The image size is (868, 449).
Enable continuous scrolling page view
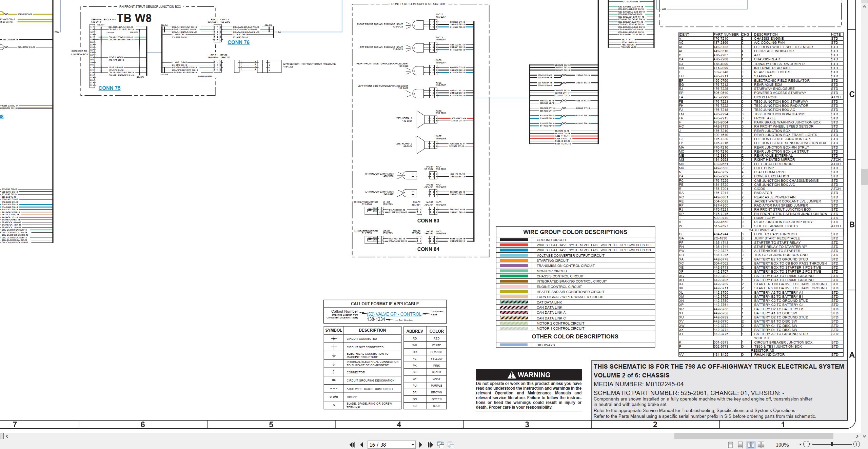(741, 445)
